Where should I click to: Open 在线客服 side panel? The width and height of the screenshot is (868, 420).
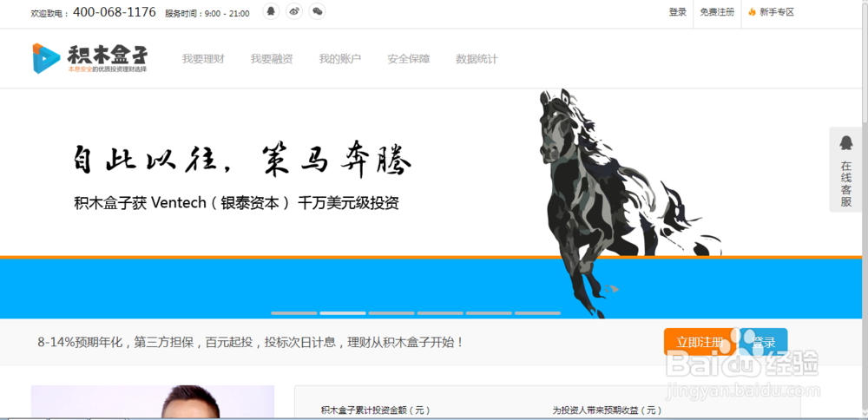[x=845, y=169]
